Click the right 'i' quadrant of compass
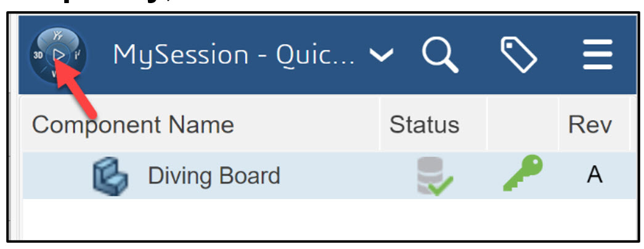The image size is (644, 249). click(78, 56)
